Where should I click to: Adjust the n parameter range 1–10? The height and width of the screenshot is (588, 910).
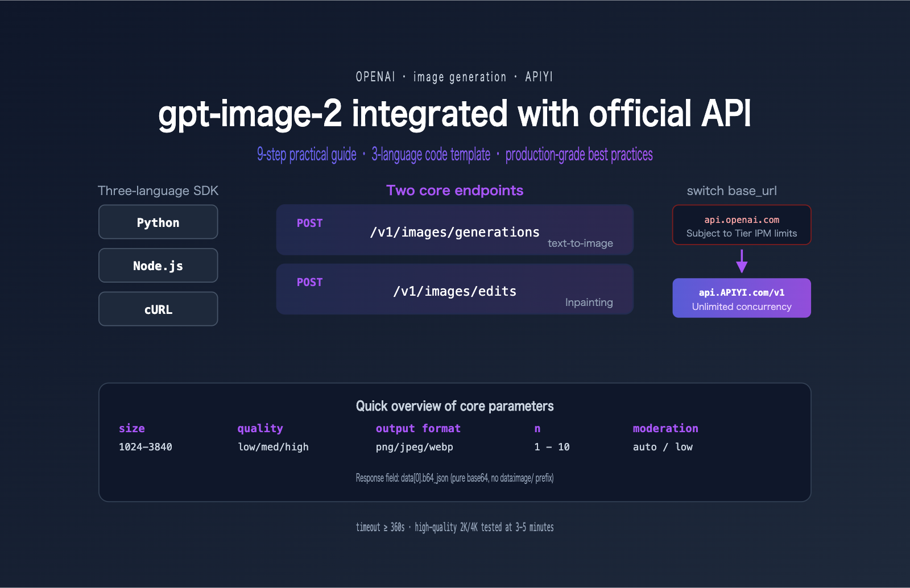pos(551,447)
